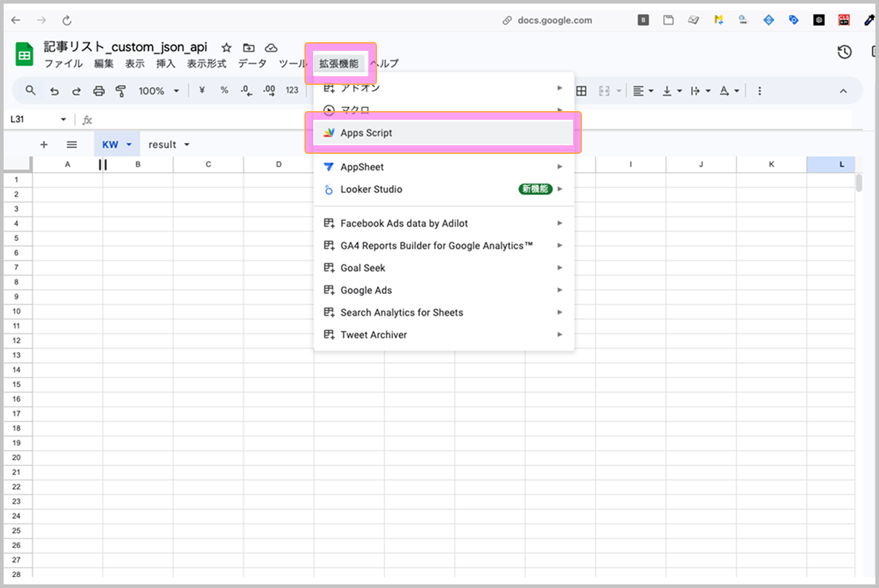The image size is (879, 588).
Task: Open the 編集 menu
Action: [104, 63]
